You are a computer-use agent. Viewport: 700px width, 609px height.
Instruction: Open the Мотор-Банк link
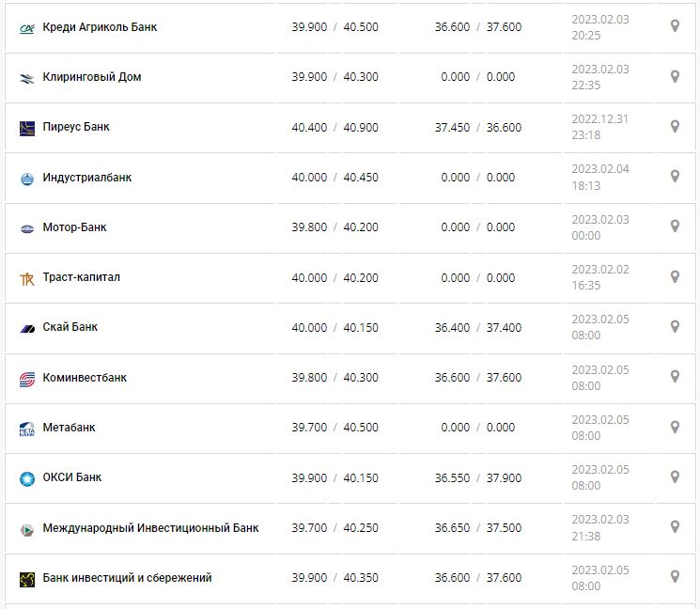pos(75,226)
